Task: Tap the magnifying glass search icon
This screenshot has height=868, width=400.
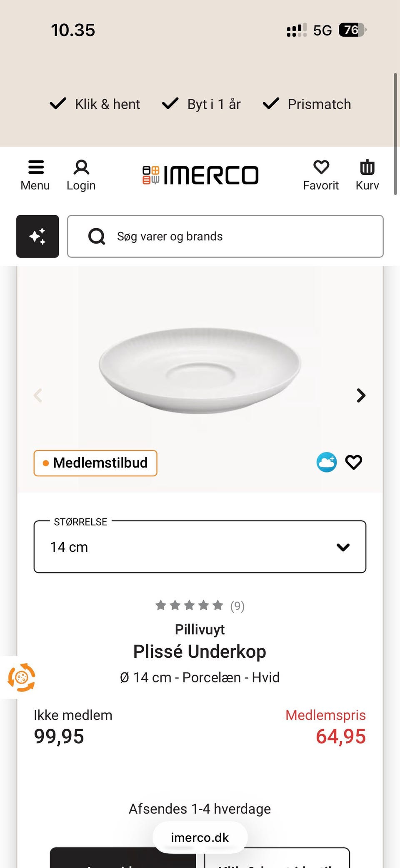Action: coord(97,236)
